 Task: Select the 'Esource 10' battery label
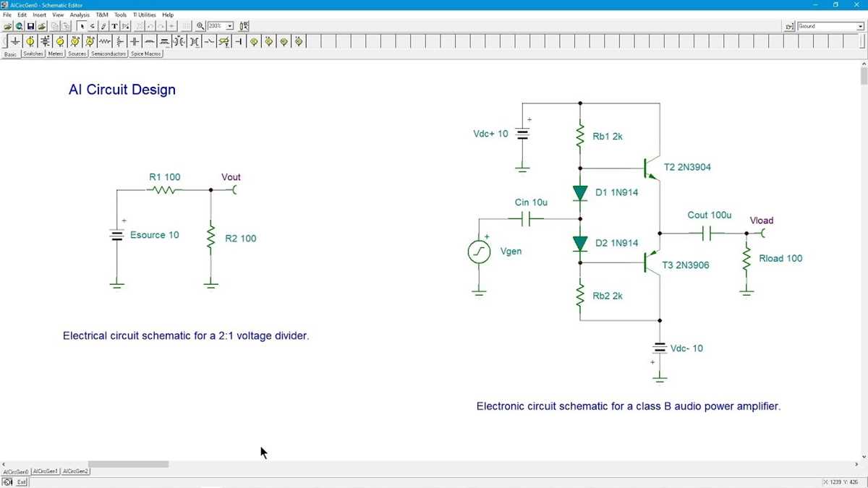(155, 235)
